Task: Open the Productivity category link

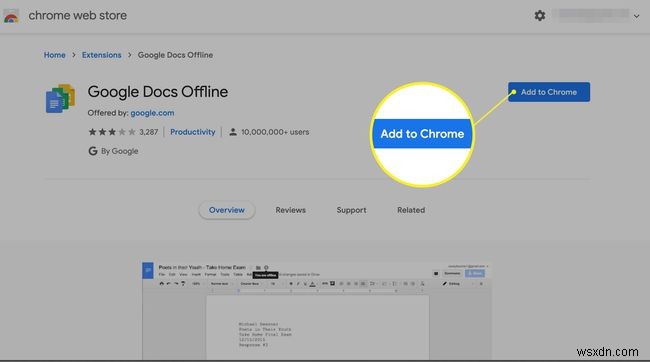Action: tap(193, 132)
